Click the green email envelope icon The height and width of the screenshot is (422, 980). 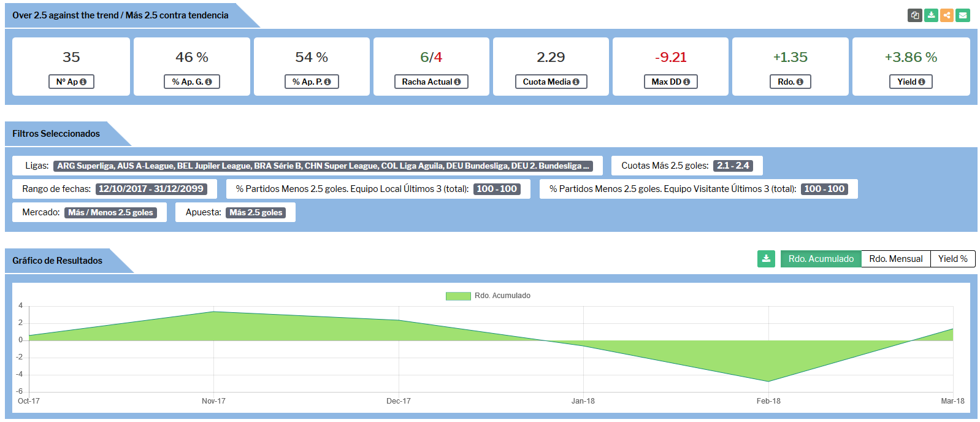click(x=963, y=15)
